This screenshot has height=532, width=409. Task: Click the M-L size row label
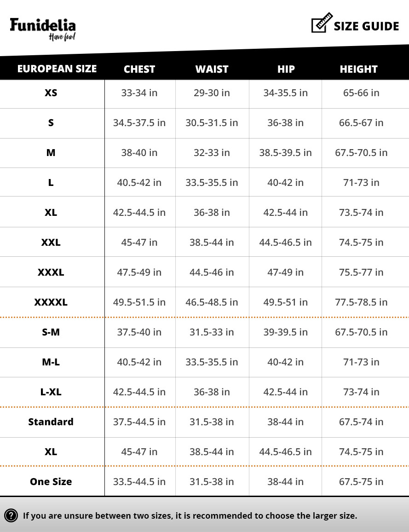(x=51, y=362)
